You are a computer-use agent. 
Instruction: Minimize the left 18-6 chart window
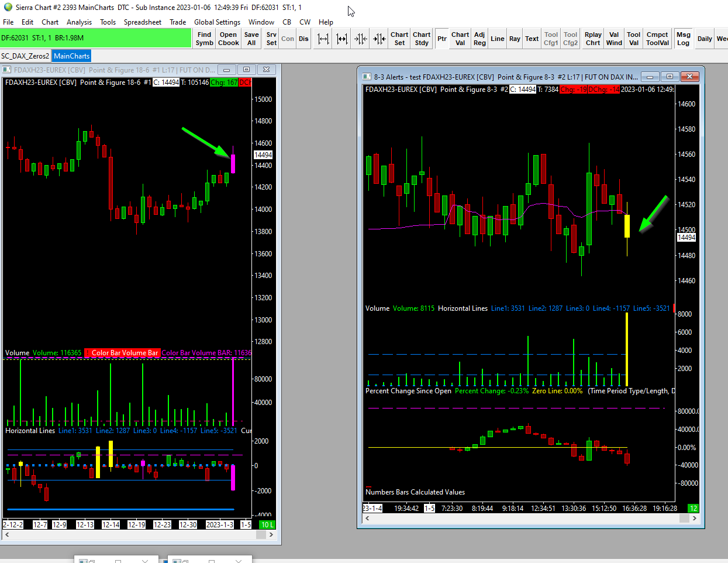227,70
